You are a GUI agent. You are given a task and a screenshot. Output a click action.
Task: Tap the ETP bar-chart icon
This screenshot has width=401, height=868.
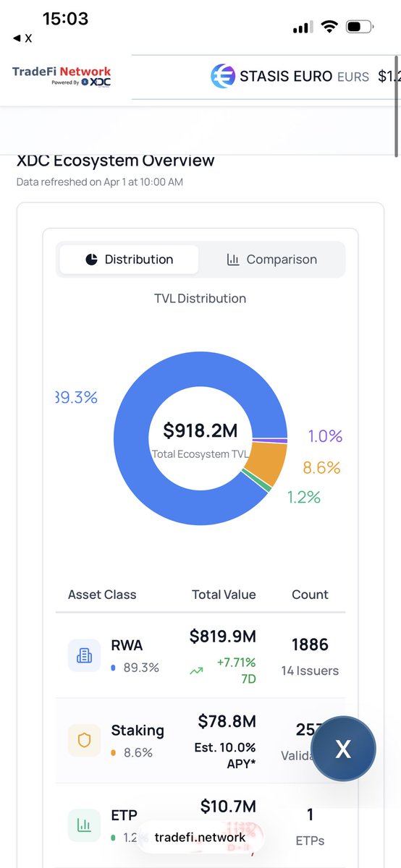[x=84, y=825]
